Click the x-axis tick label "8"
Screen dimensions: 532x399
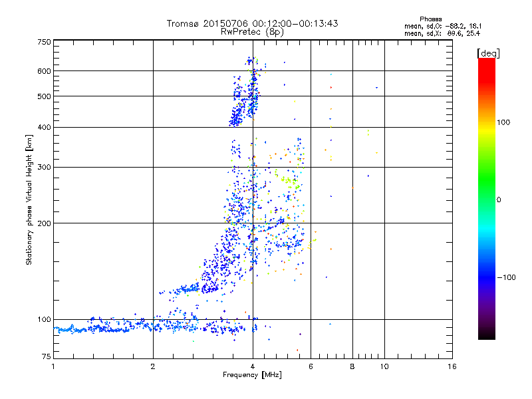tap(352, 366)
